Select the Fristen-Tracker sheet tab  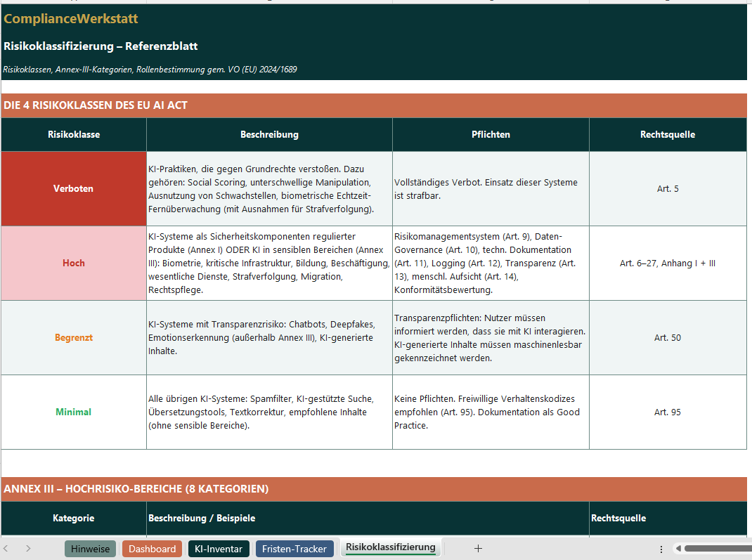coord(294,549)
